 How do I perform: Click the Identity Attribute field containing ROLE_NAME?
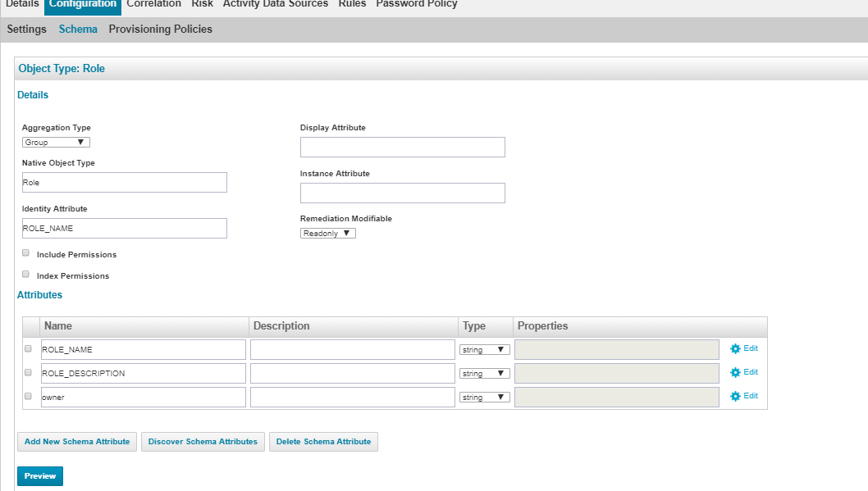pos(124,228)
